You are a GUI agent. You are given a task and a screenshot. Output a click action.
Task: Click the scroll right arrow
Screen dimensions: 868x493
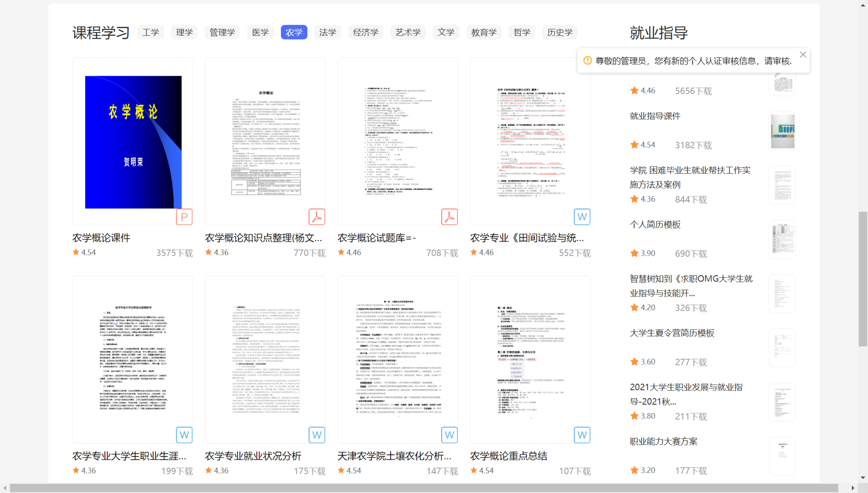point(853,488)
